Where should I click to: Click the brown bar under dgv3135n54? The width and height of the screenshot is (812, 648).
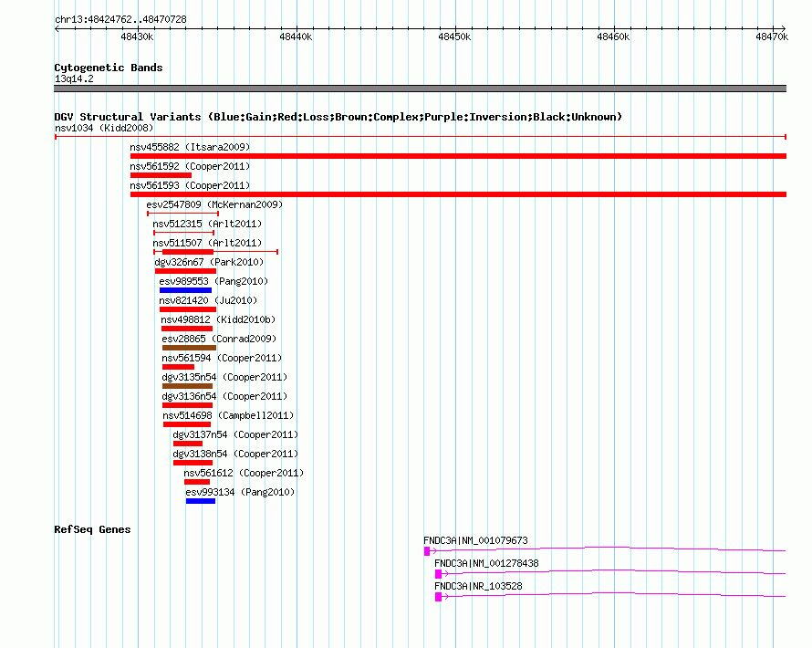pos(187,386)
